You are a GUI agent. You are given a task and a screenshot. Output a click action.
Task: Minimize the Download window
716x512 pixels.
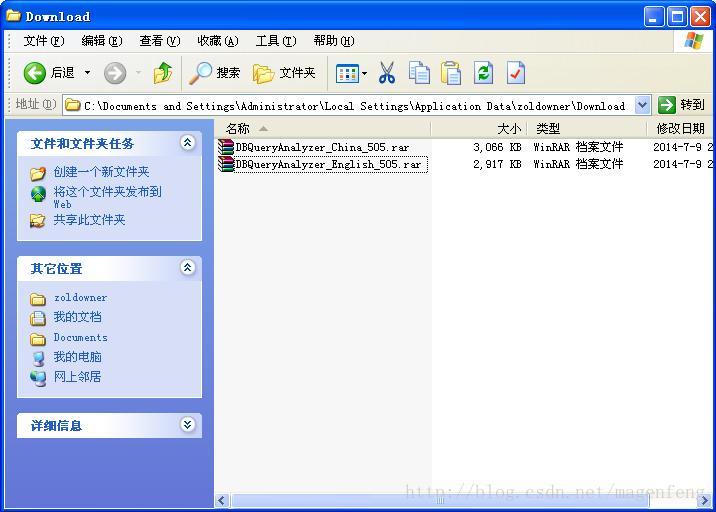click(654, 17)
